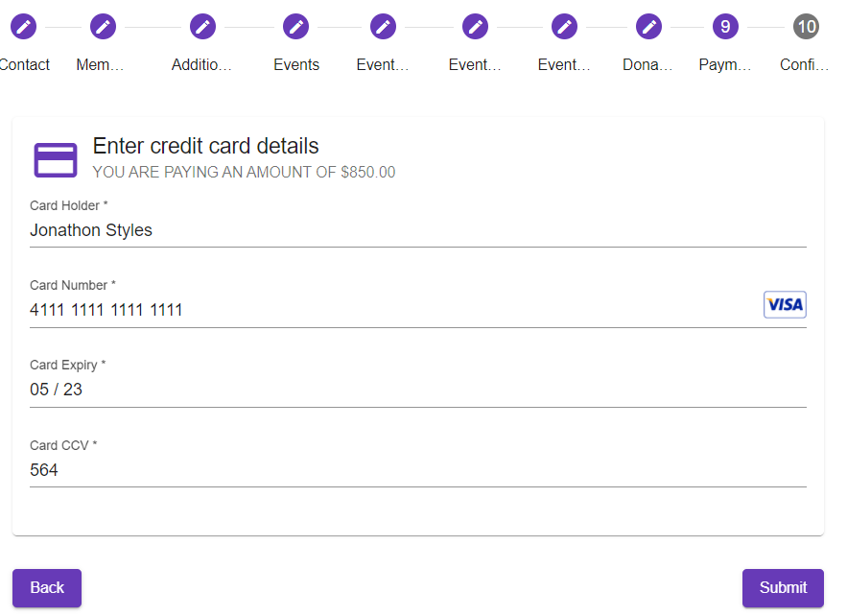
Task: Submit the credit card payment
Action: (783, 587)
